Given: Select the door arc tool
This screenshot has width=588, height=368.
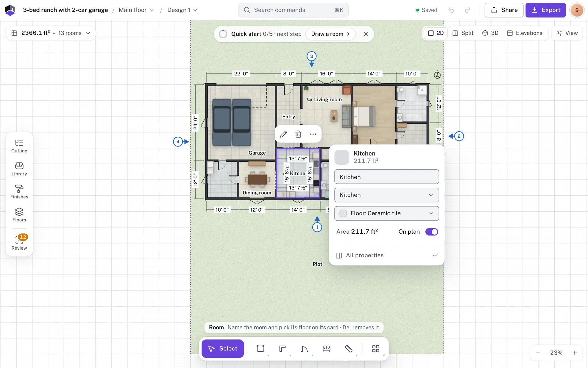Looking at the screenshot, I should (x=304, y=349).
